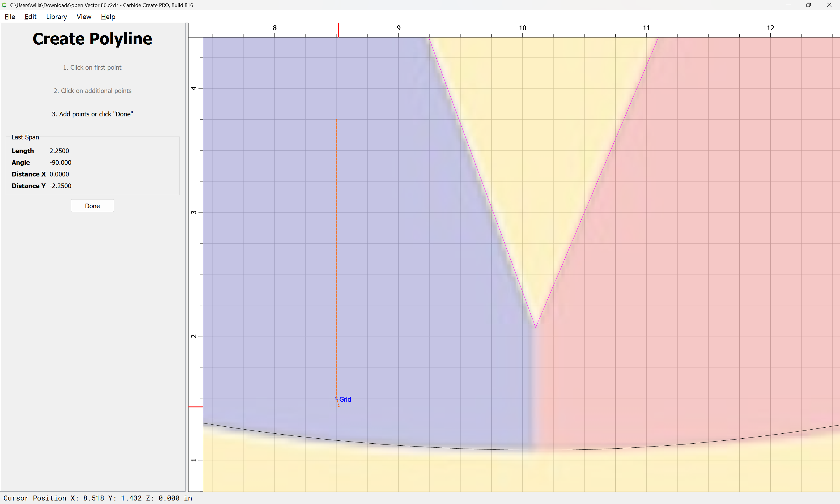Click the vertical ruler mark labeled 1
This screenshot has height=504, width=840.
coord(194,460)
